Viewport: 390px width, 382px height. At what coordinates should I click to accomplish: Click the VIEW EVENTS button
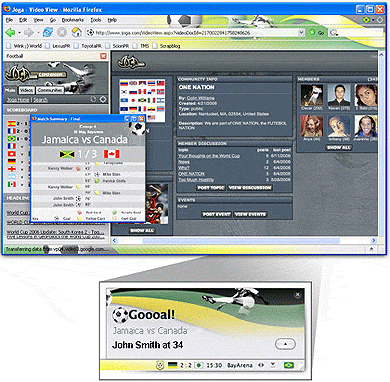tap(250, 214)
